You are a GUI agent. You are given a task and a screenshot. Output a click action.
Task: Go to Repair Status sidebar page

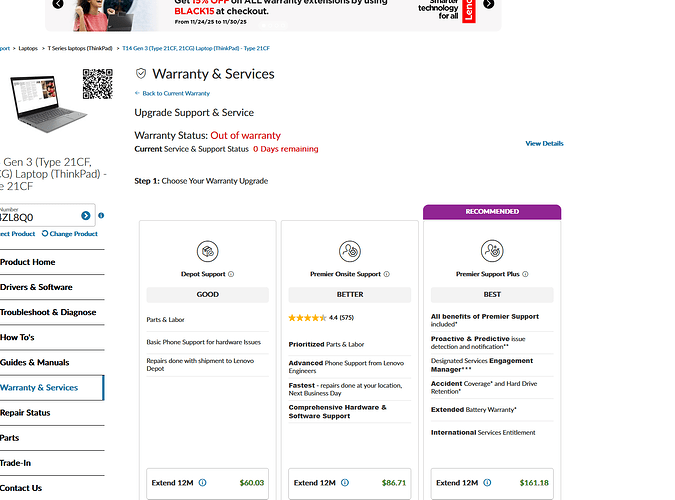tap(25, 412)
